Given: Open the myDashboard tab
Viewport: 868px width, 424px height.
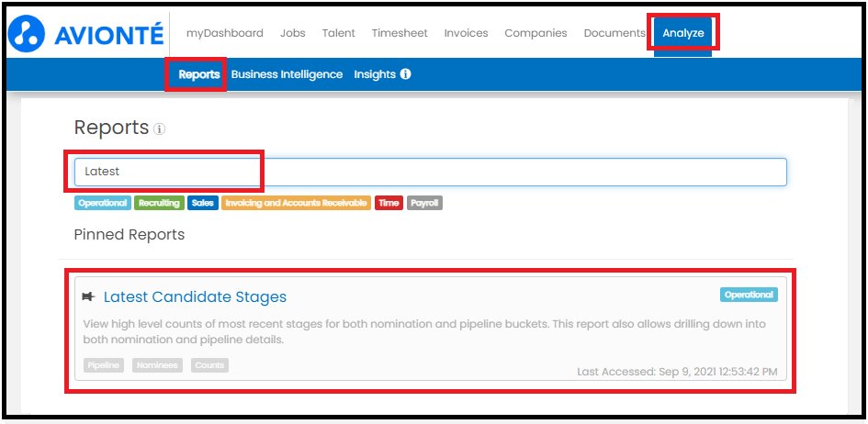Looking at the screenshot, I should (x=224, y=33).
